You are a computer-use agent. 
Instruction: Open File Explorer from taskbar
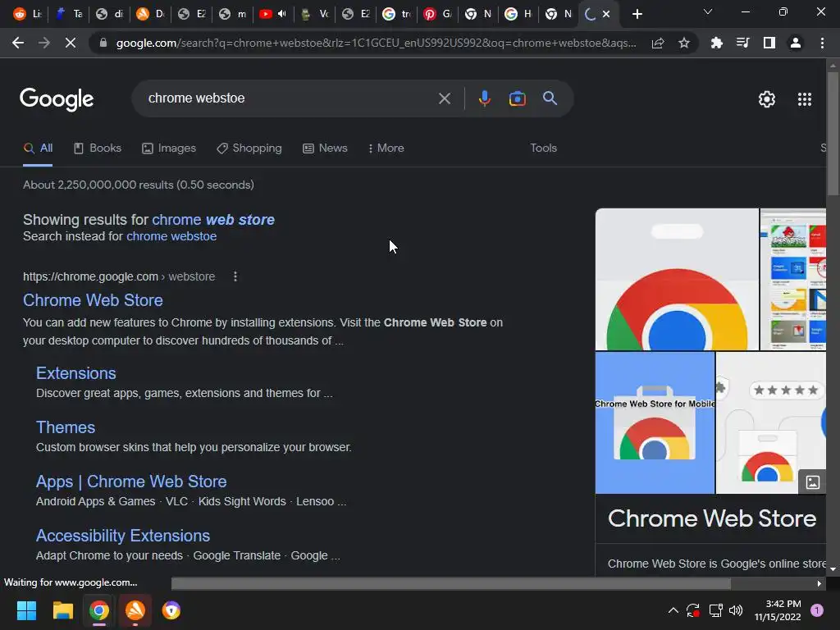click(62, 610)
